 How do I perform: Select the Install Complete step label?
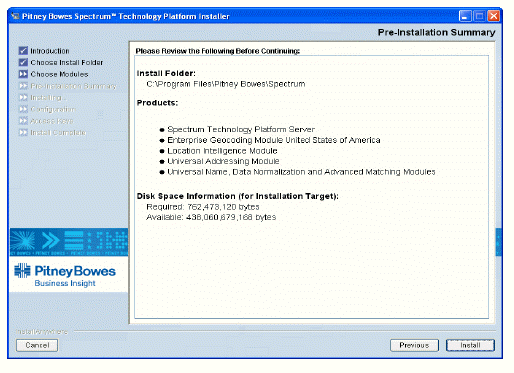(58, 132)
